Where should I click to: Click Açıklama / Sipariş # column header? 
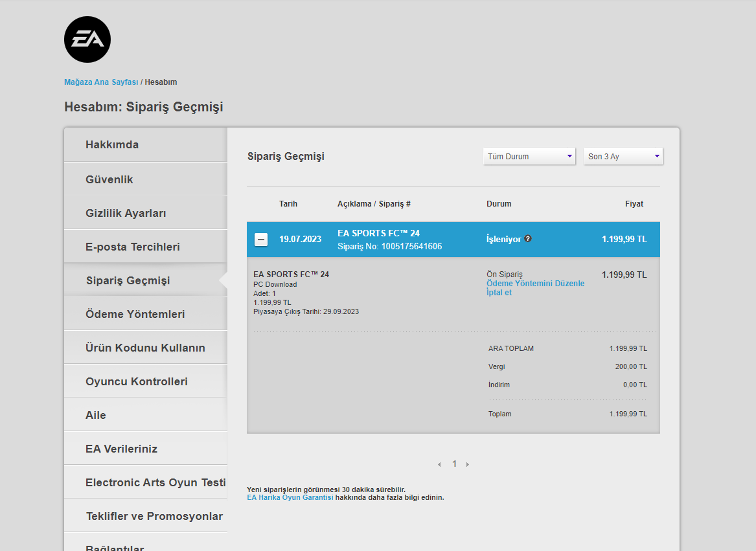click(374, 204)
